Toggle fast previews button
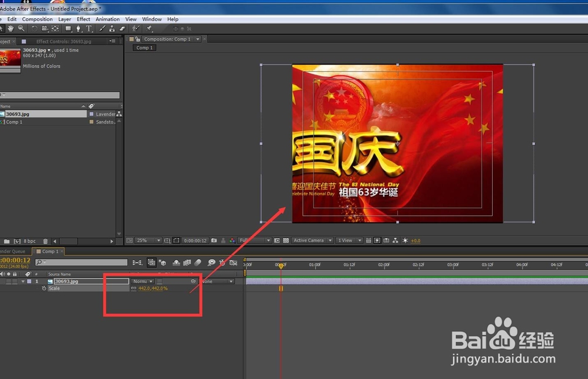Screen dimensions: 588x379 (x=377, y=240)
